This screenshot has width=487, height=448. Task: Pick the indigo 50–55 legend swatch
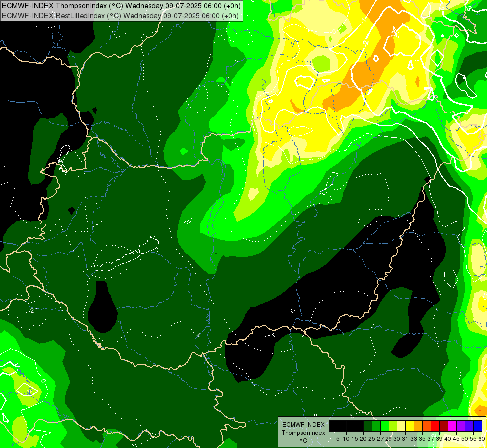click(x=469, y=426)
